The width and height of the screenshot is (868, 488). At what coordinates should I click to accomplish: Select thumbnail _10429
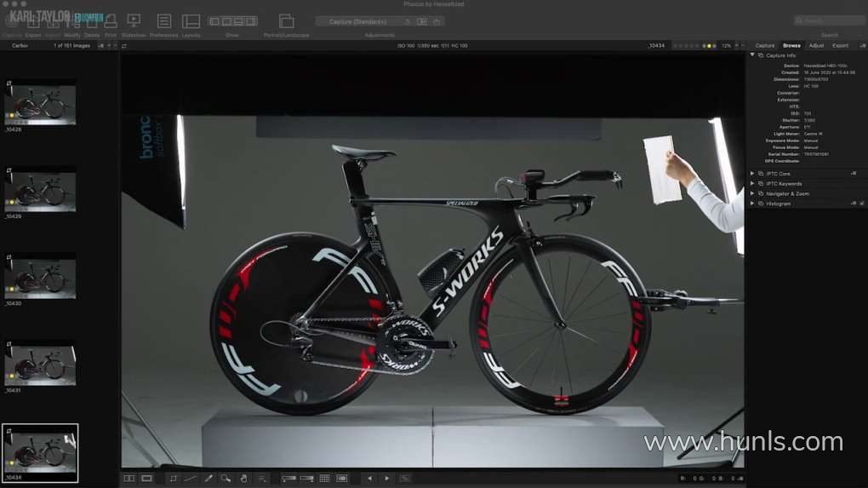click(x=40, y=192)
